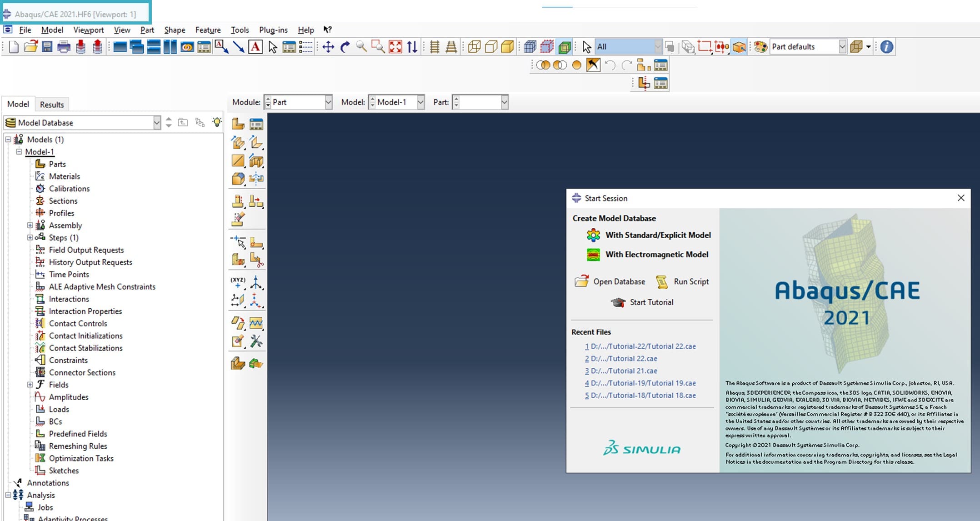The height and width of the screenshot is (521, 980).
Task: Toggle hidden render style
Action: point(491,46)
